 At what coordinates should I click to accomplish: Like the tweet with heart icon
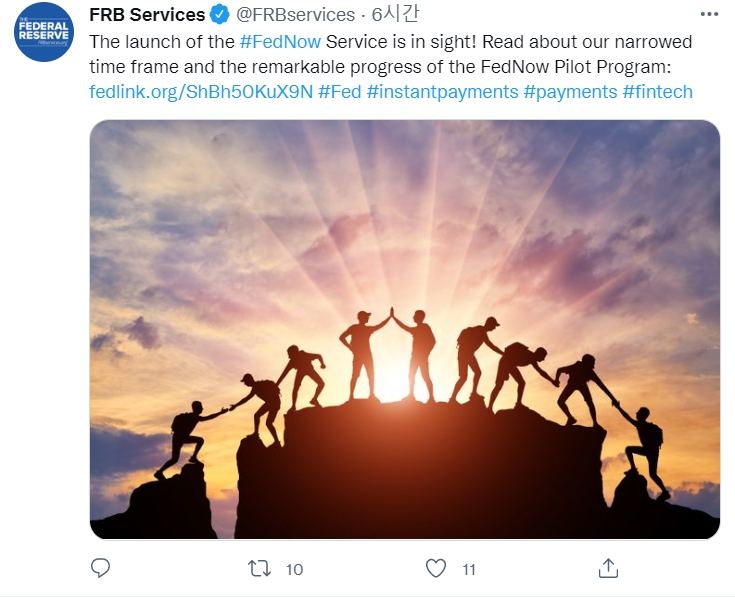(435, 568)
